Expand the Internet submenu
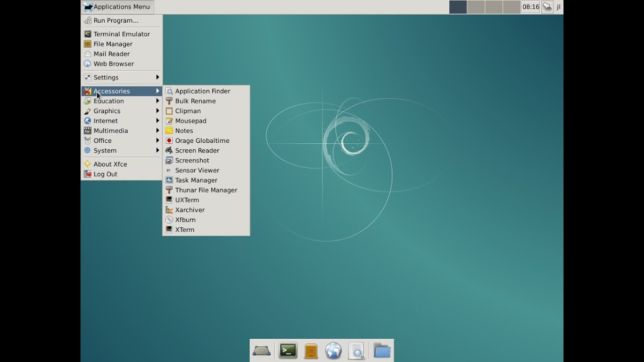The width and height of the screenshot is (644, 362). [x=122, y=121]
